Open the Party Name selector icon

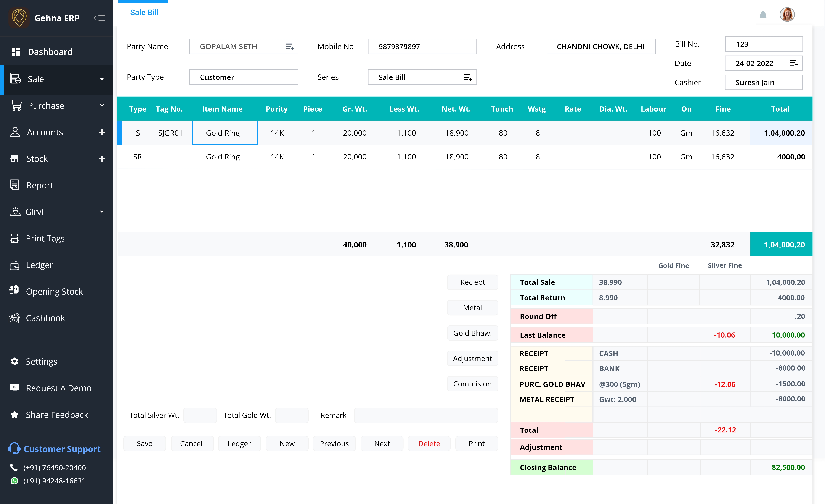coord(290,46)
